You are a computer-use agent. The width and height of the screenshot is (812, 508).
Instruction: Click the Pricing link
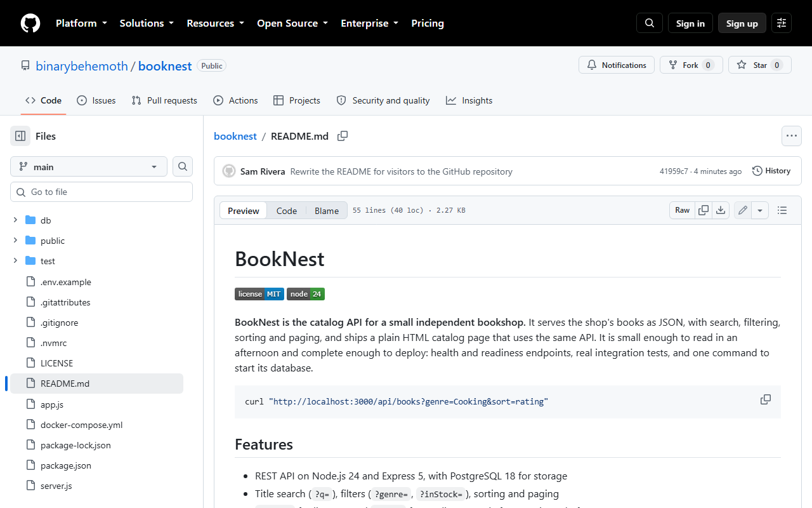point(428,23)
